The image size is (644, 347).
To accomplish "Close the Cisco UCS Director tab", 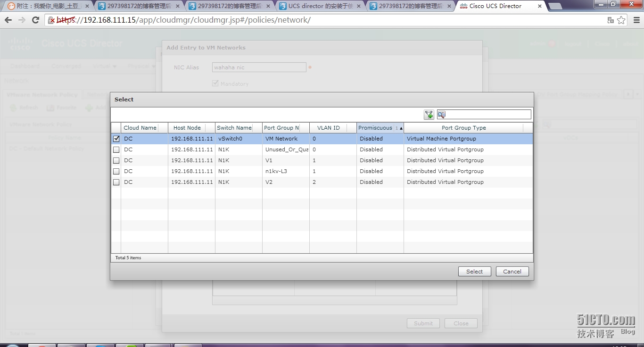I will 540,6.
